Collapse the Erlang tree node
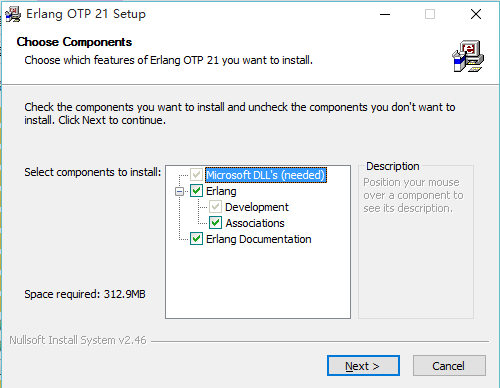The image size is (500, 388). [179, 191]
